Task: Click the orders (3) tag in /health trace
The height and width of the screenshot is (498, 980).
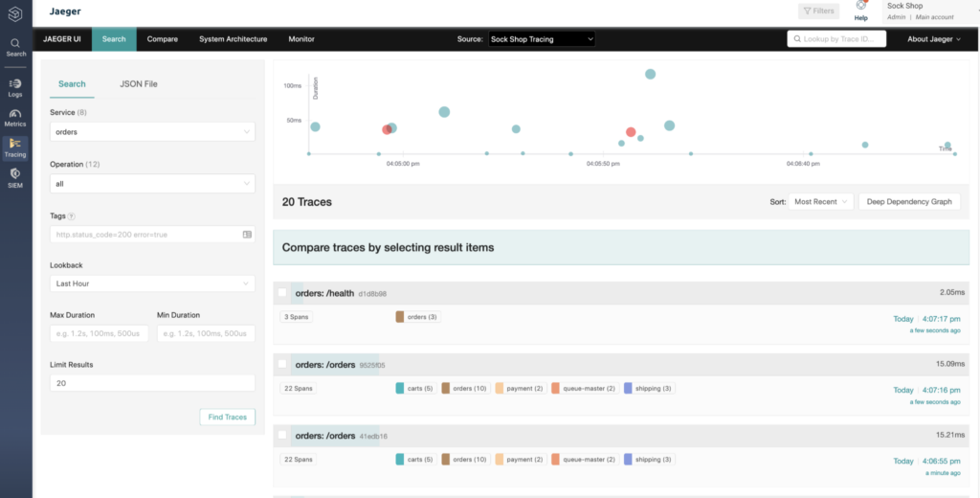Action: point(418,317)
